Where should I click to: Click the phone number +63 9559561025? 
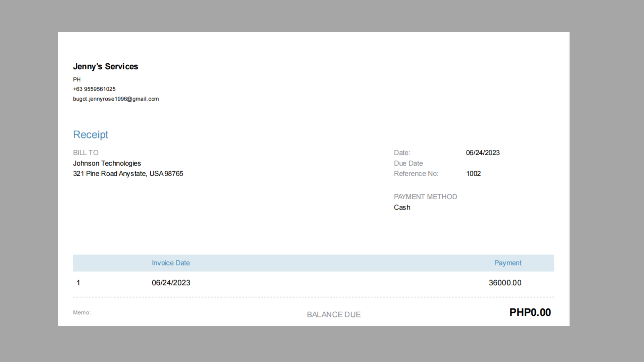[x=94, y=89]
